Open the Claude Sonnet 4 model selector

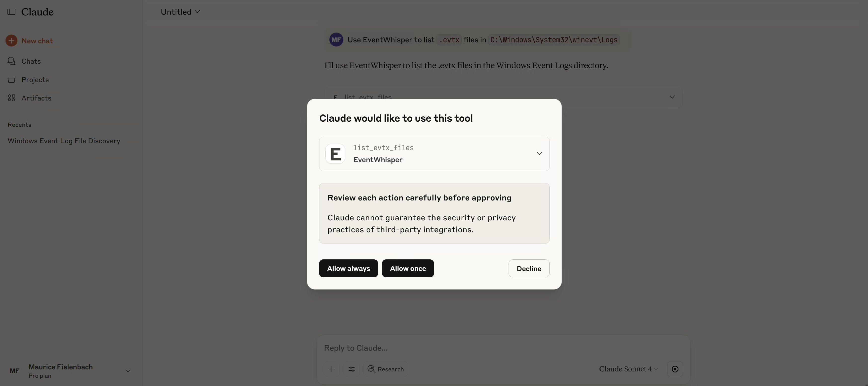point(628,369)
